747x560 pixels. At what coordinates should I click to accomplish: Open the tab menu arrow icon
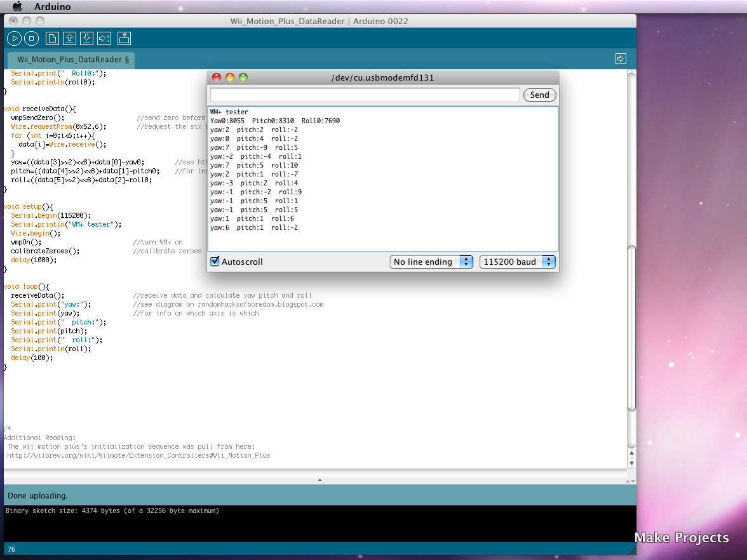[621, 58]
